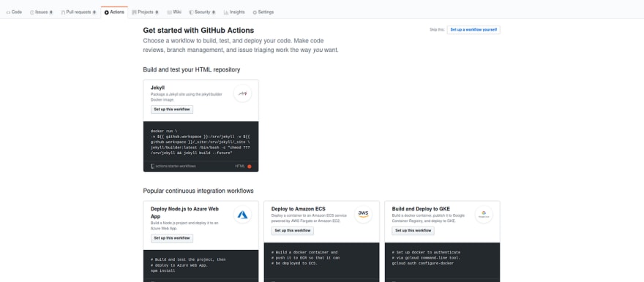Set up the Jekyll workflow

(172, 110)
